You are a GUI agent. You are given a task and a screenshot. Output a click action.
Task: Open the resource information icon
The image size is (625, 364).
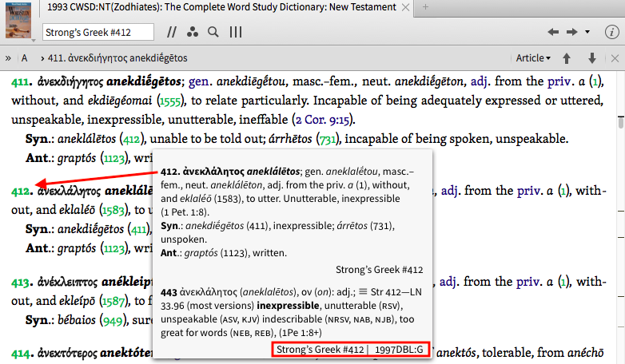tap(611, 33)
